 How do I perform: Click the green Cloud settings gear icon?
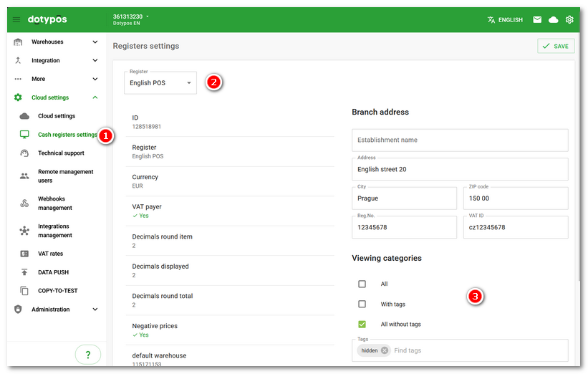coord(18,97)
